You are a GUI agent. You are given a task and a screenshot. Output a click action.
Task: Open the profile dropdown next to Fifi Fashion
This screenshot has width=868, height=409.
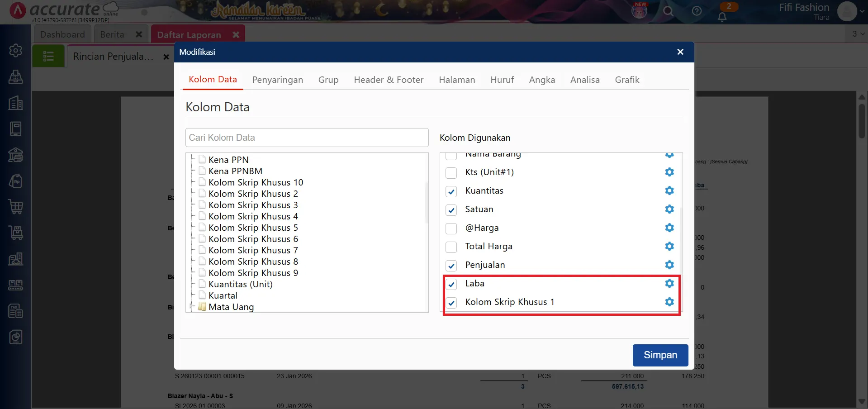click(x=863, y=12)
